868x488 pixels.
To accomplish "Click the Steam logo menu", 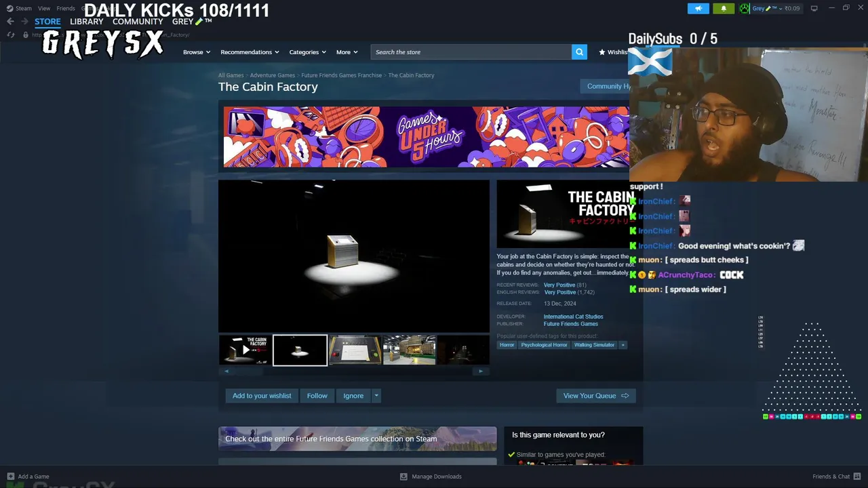I will 19,8.
